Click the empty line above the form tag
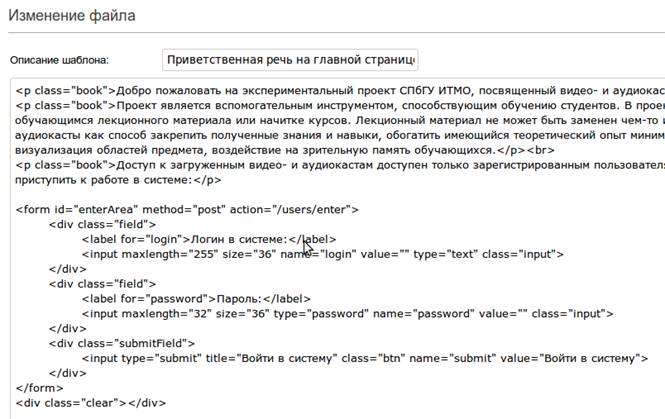 [200, 195]
